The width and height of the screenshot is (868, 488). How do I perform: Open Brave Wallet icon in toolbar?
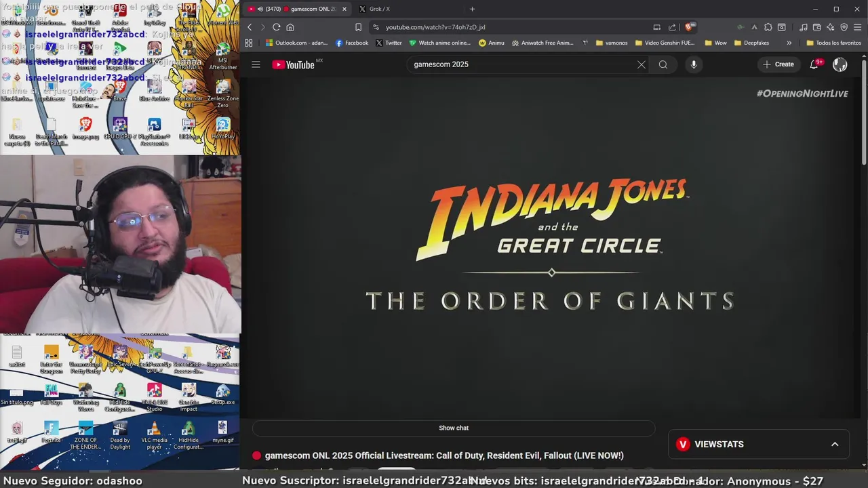pos(816,27)
